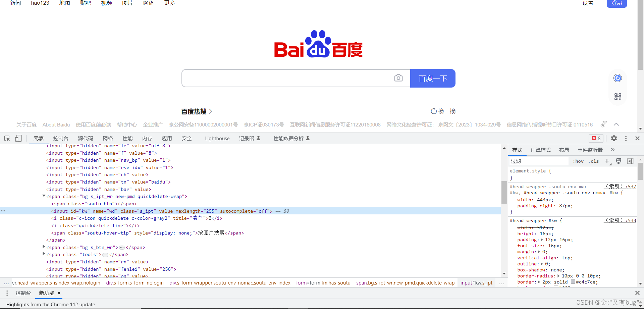
Task: Switch to the 控制台 drawer tab
Action: click(x=23, y=293)
